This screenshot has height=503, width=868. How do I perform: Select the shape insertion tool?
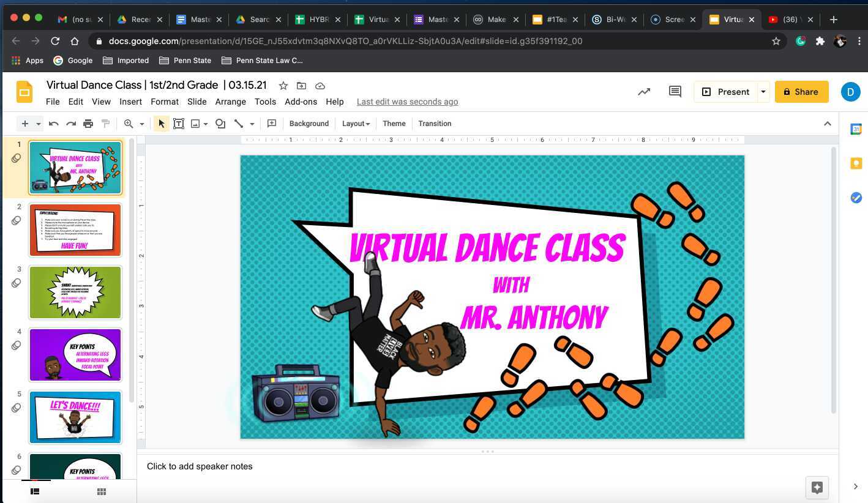[x=220, y=123]
